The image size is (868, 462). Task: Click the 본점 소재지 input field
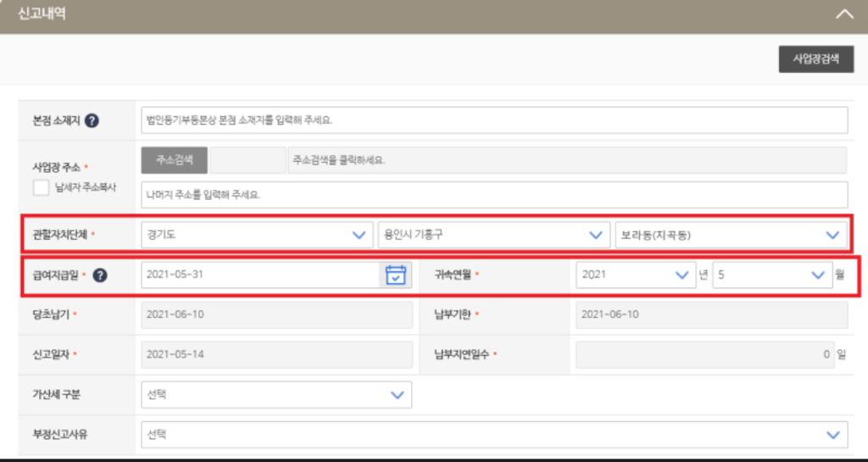coord(494,120)
